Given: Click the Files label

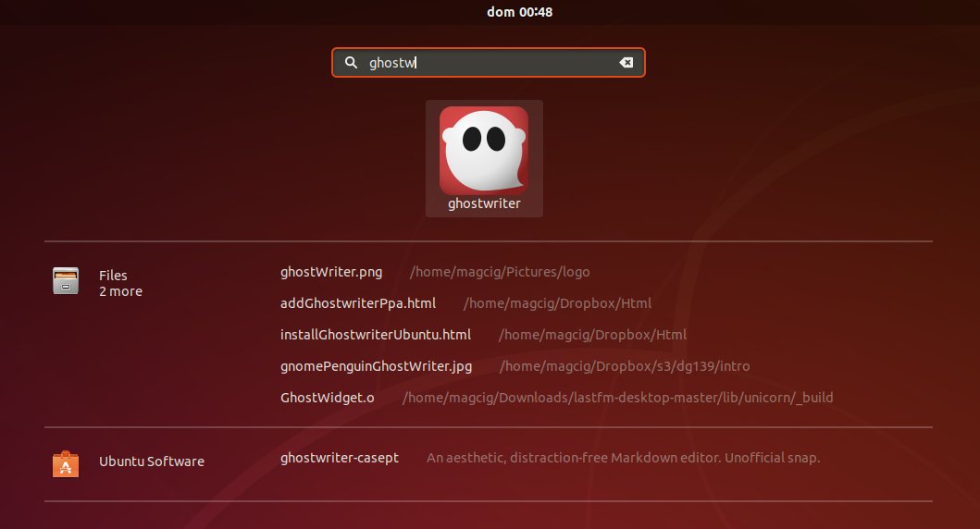Looking at the screenshot, I should [x=113, y=276].
